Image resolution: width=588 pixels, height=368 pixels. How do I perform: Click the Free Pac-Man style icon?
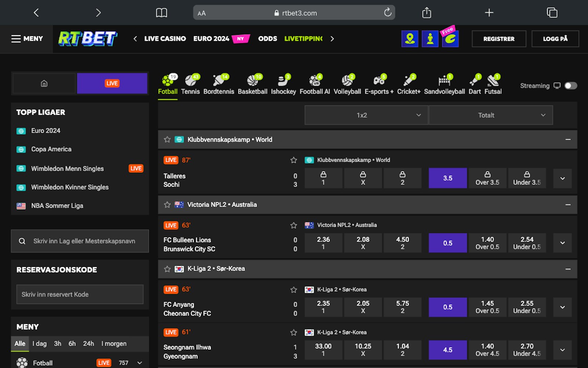(x=450, y=38)
